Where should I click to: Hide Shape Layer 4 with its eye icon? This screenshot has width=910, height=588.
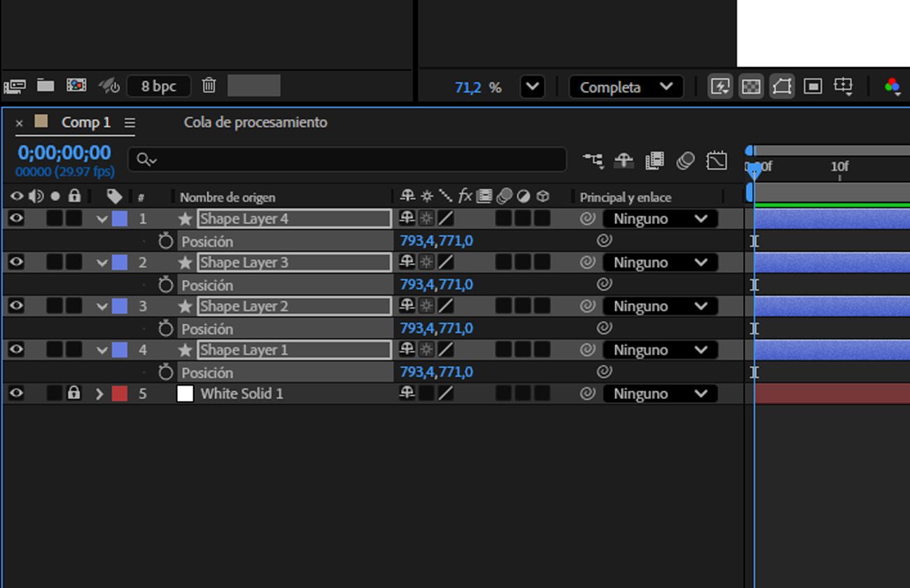coord(16,218)
